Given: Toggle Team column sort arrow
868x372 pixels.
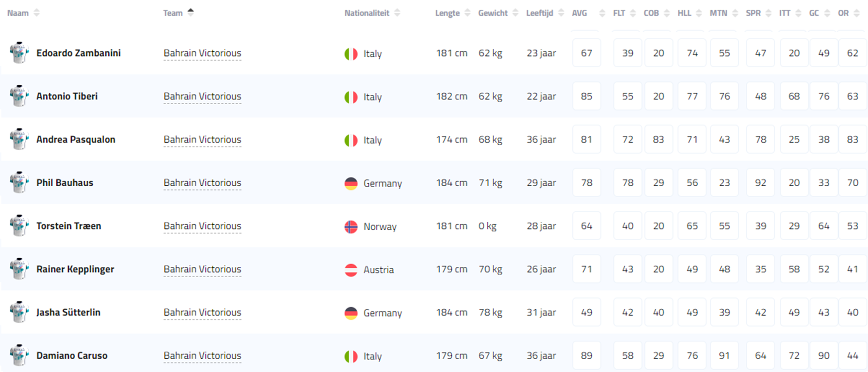Looking at the screenshot, I should point(191,12).
